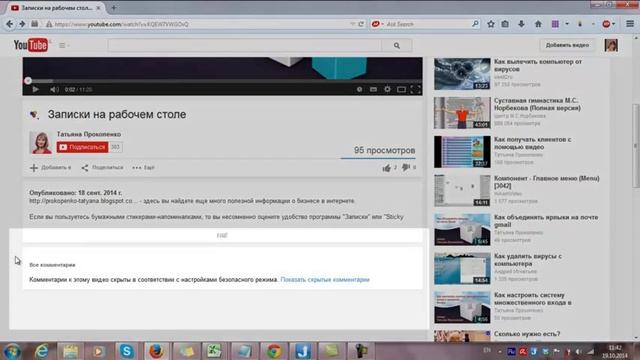This screenshot has width=640, height=360.
Task: Go back with browser back arrow
Action: [9, 24]
